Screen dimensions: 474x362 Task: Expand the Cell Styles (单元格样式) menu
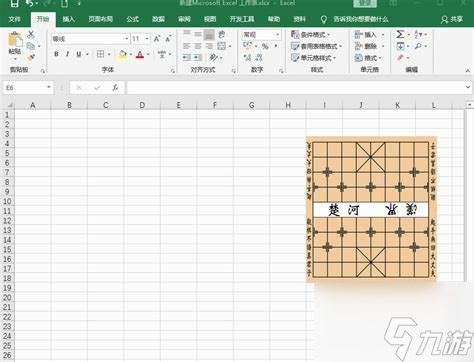314,58
